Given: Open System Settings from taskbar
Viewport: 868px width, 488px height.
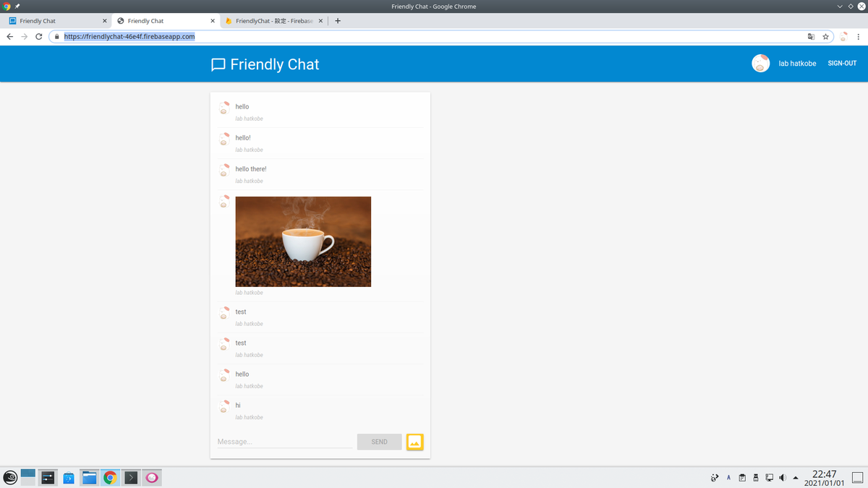Looking at the screenshot, I should [48, 477].
